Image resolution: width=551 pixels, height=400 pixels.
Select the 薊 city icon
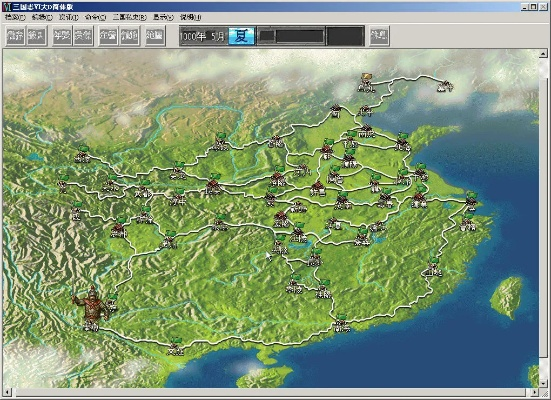point(336,111)
